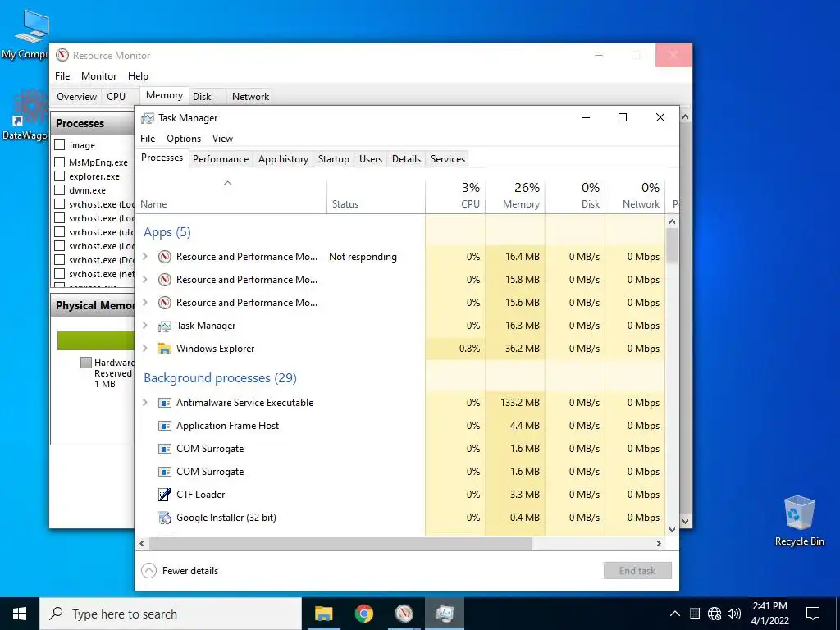The image size is (840, 630).
Task: Expand the Not responding Resource Monitor process
Action: [144, 257]
